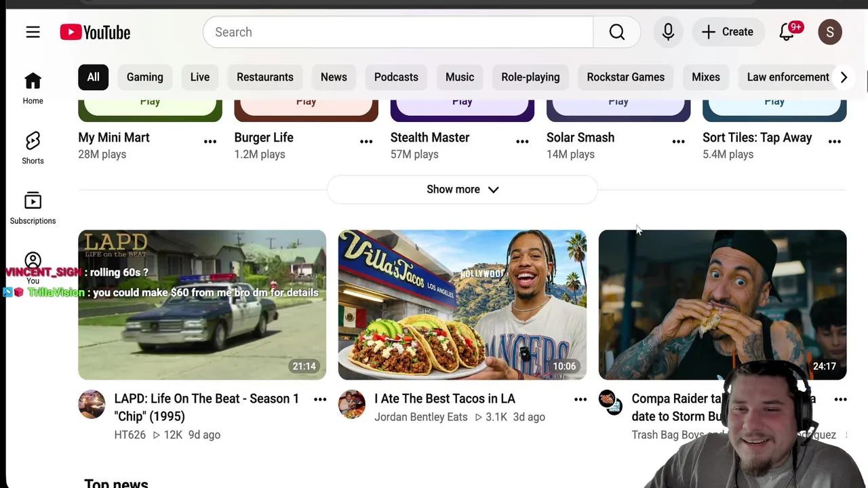Screen dimensions: 868x488
Task: Open options for My Mini Mart
Action: tap(210, 142)
